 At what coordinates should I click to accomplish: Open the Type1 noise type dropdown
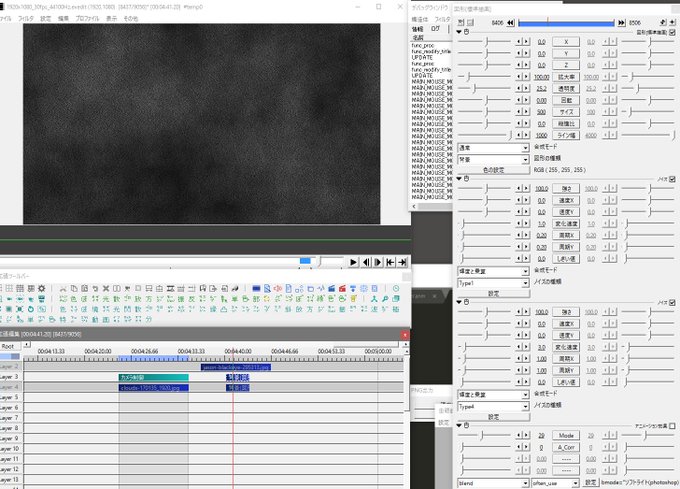point(494,283)
